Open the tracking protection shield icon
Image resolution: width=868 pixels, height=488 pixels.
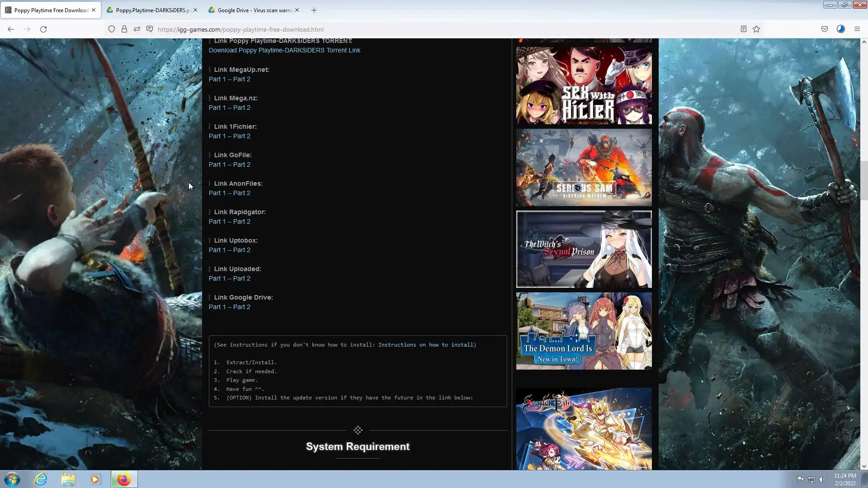[x=112, y=29]
